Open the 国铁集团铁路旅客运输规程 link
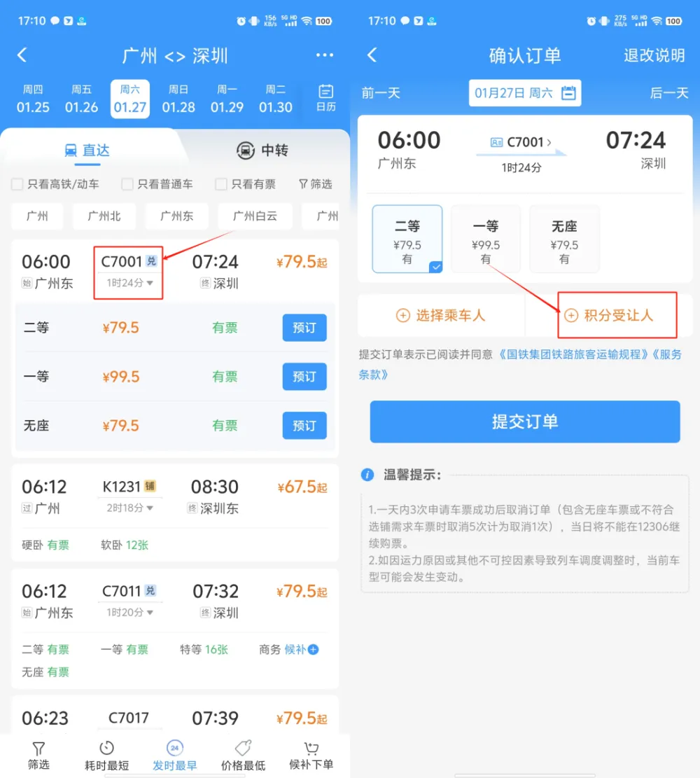700x778 pixels. click(x=573, y=354)
